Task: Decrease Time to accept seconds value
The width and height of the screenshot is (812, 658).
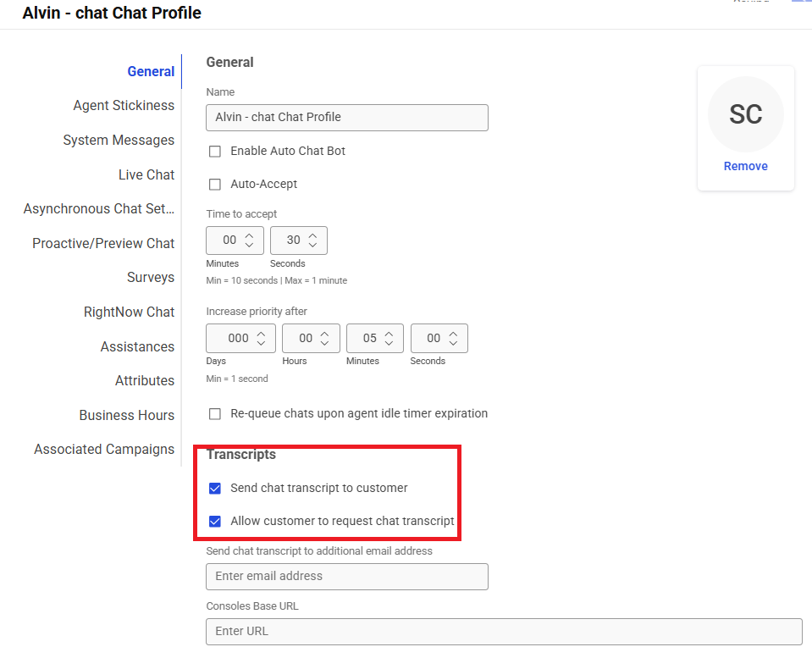Action: [312, 245]
